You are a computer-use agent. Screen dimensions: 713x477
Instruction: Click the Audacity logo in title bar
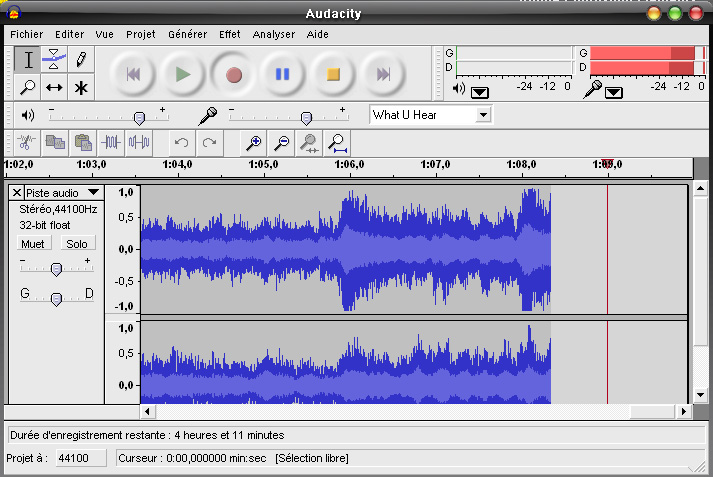click(x=14, y=12)
